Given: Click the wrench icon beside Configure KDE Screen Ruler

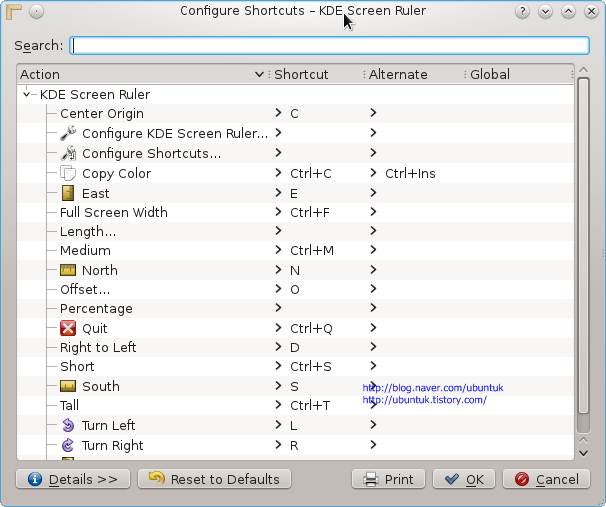Looking at the screenshot, I should click(x=68, y=133).
